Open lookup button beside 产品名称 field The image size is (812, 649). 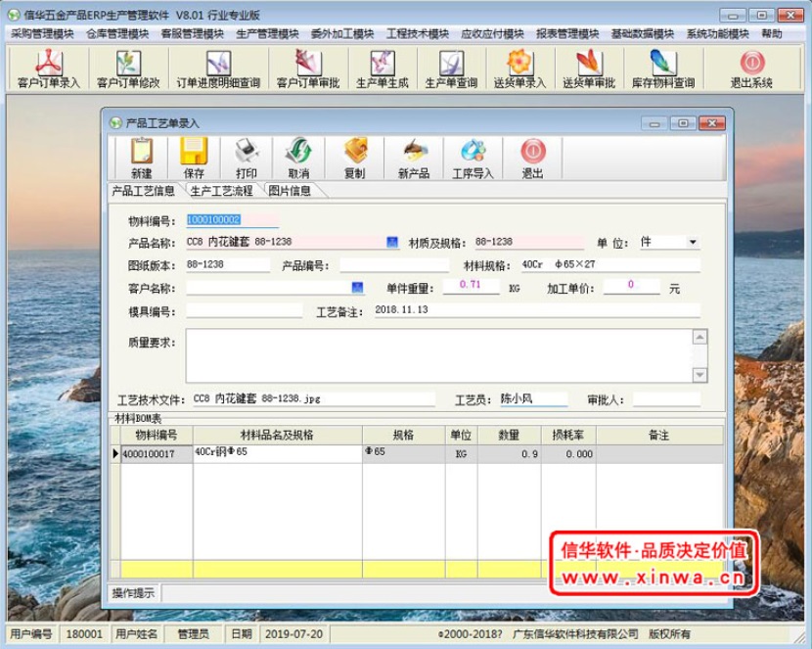tap(392, 242)
